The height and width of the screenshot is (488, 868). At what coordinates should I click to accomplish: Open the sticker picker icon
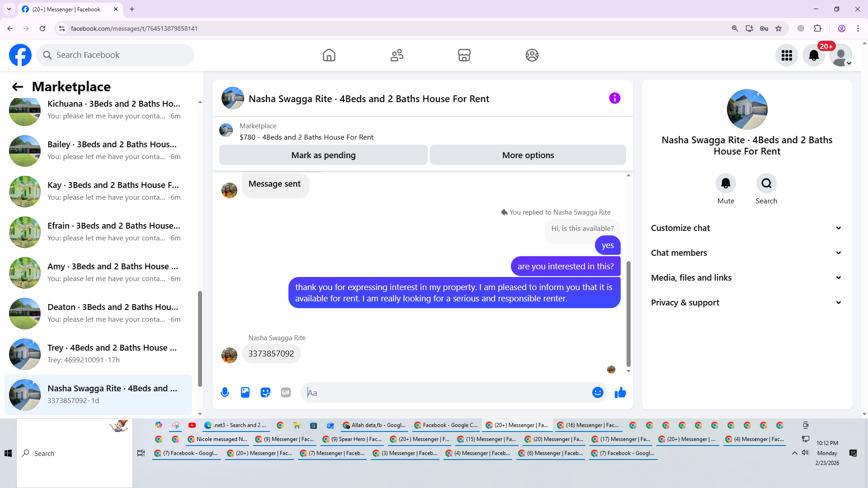[265, 393]
